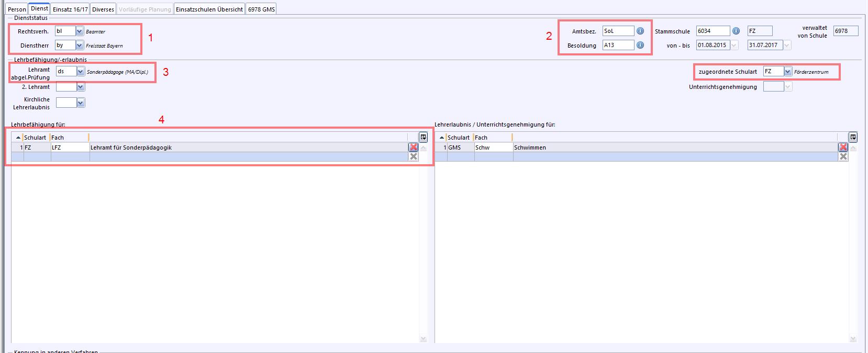The image size is (868, 353).
Task: Delete the Schwimmen row with red X
Action: [843, 147]
